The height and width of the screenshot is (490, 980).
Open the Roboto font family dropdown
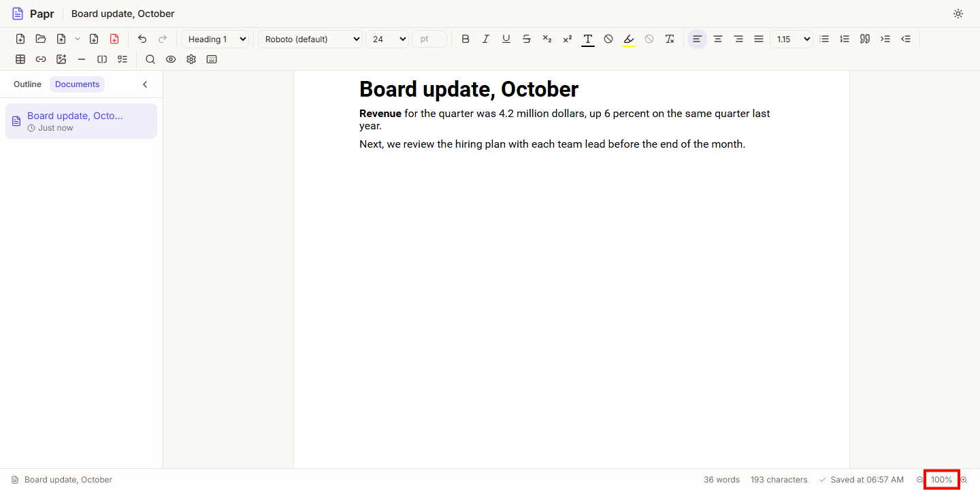click(310, 39)
